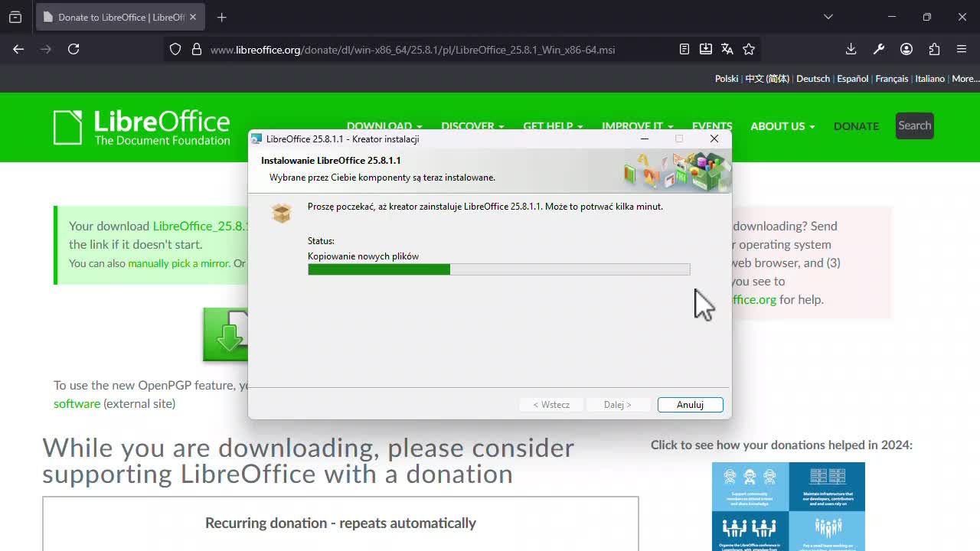Open the Firefox account profile icon
The width and height of the screenshot is (980, 551).
point(906,49)
